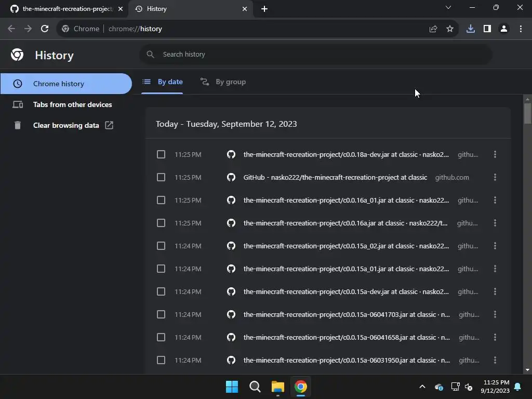Click the muted volume tray icon
532x399 pixels.
click(x=469, y=387)
